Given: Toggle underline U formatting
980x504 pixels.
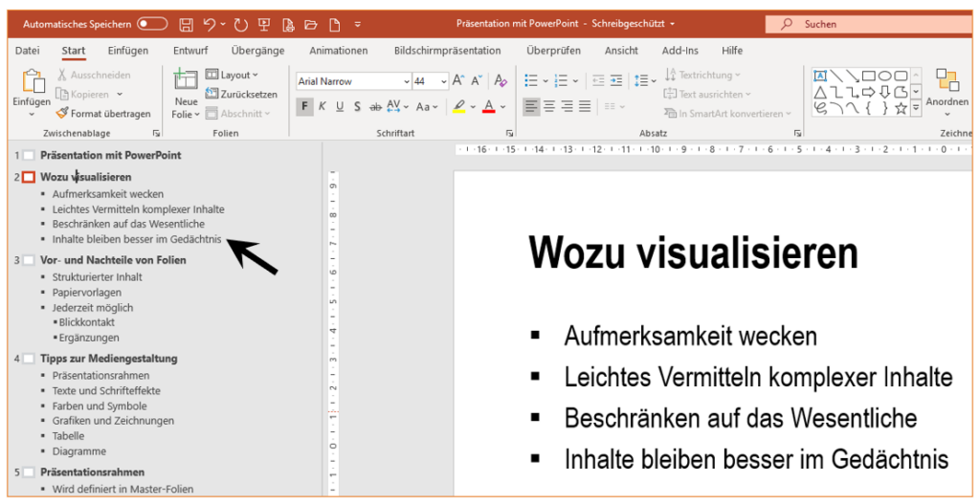Looking at the screenshot, I should tap(340, 106).
